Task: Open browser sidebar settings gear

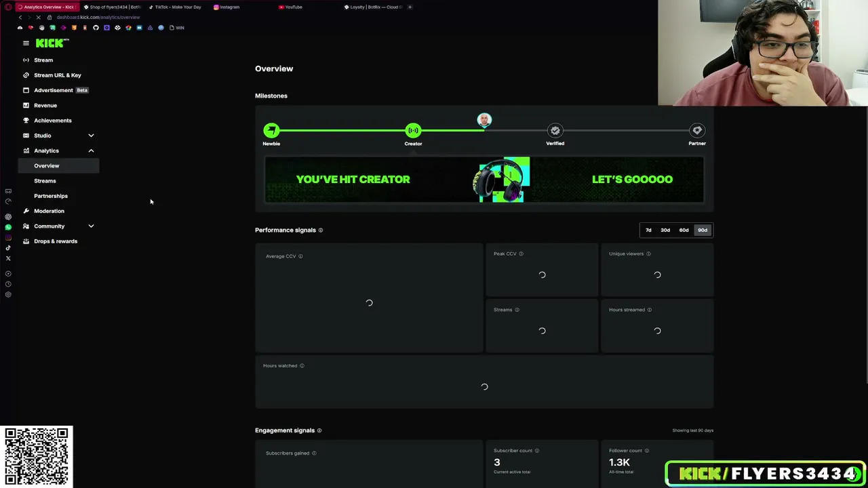Action: [8, 294]
